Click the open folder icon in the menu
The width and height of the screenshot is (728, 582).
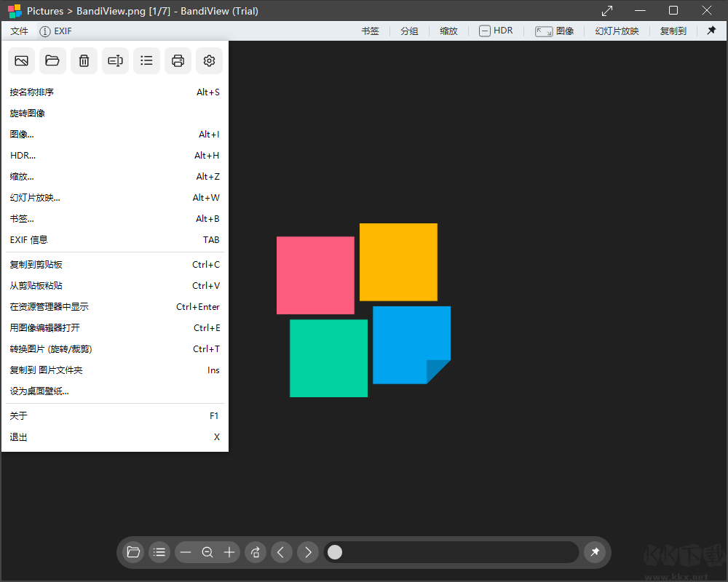52,61
